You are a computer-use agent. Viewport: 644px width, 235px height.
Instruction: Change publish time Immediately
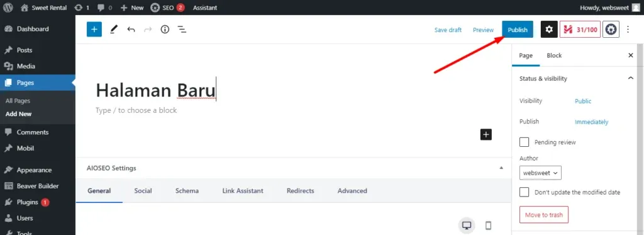[x=591, y=122]
